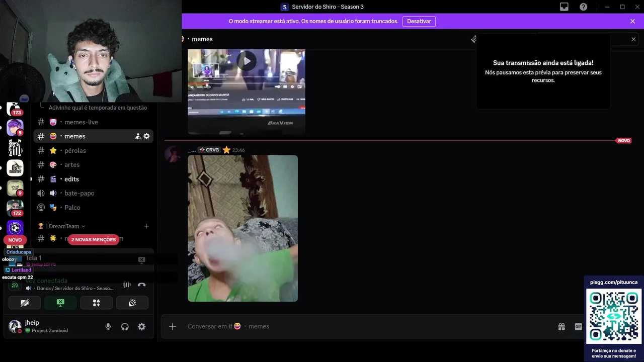The width and height of the screenshot is (644, 362).
Task: Click the CRVG server tag
Action: click(x=209, y=150)
